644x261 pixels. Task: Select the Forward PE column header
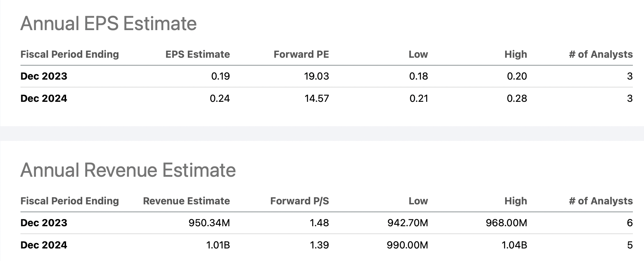click(301, 54)
